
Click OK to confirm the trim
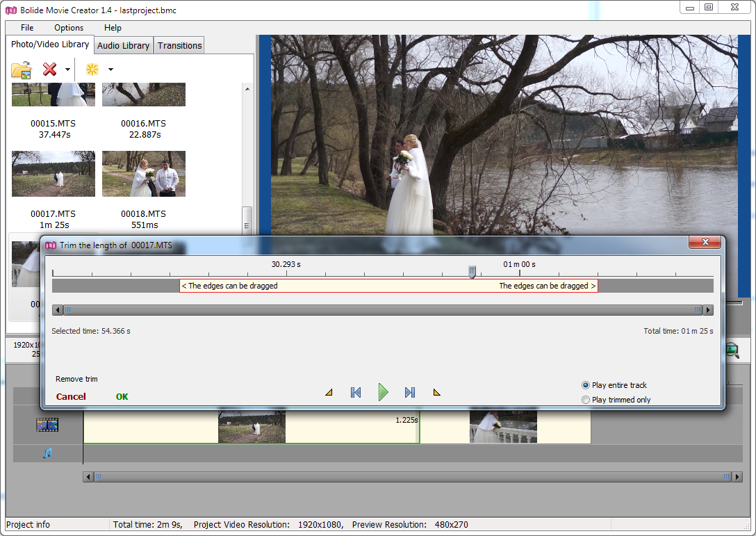[x=122, y=397]
